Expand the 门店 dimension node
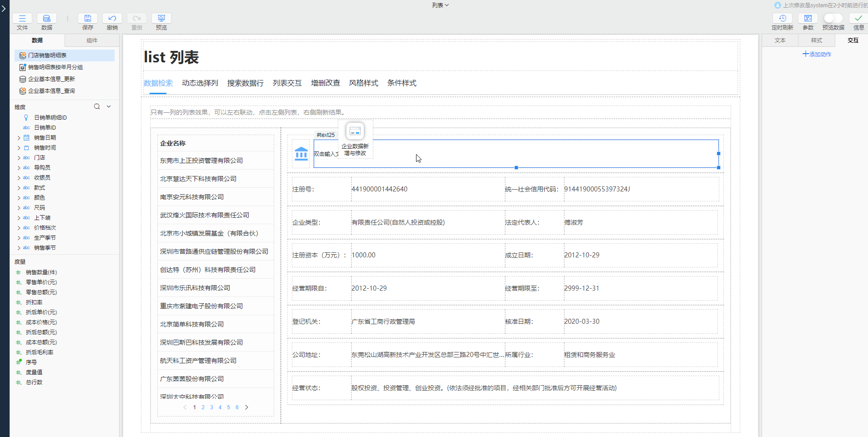The width and height of the screenshot is (868, 437). pos(19,158)
